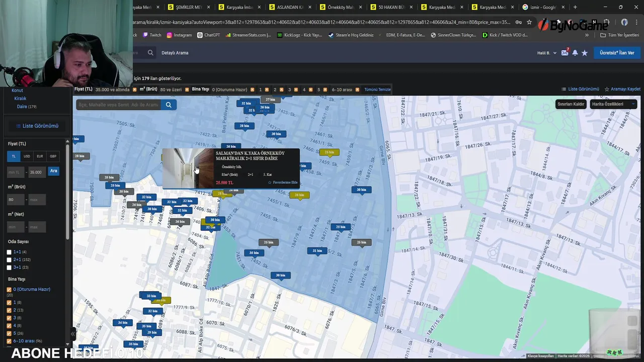644x362 pixels.
Task: Click the m² (Brüt) max field
Action: click(37, 200)
